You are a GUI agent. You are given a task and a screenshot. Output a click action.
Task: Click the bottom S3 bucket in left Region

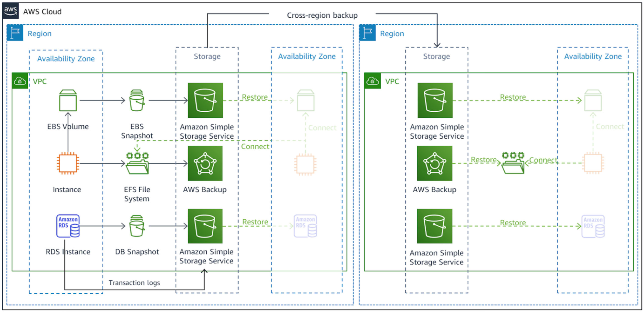205,226
